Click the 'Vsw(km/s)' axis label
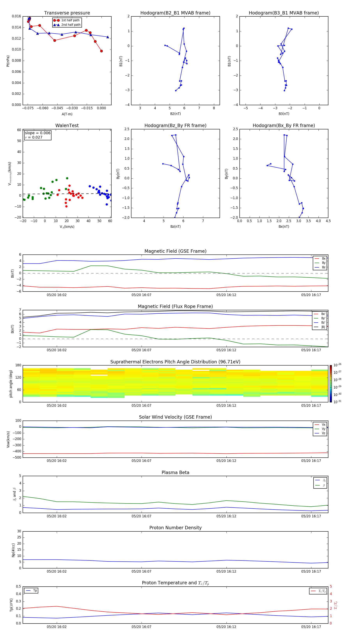 (x=8, y=439)
